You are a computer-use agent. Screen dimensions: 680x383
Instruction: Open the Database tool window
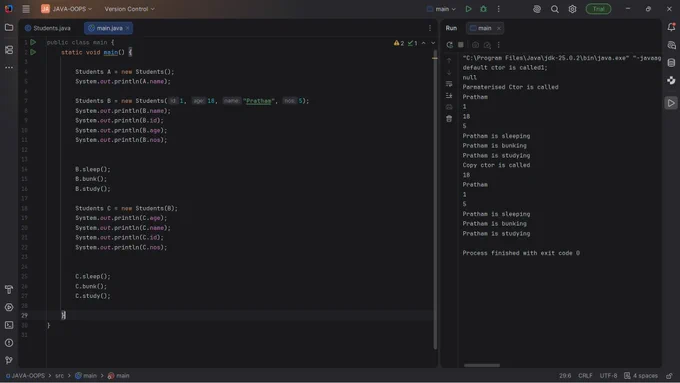click(671, 63)
